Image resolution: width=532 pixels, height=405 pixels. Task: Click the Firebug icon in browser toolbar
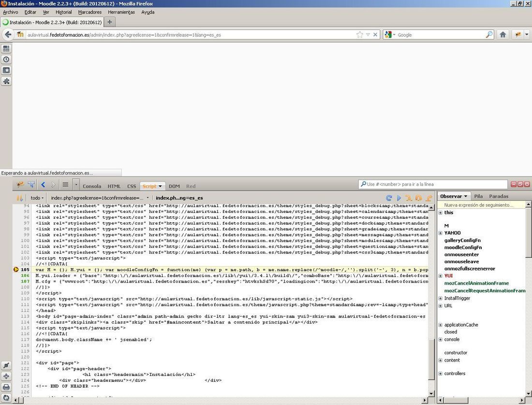point(518,34)
